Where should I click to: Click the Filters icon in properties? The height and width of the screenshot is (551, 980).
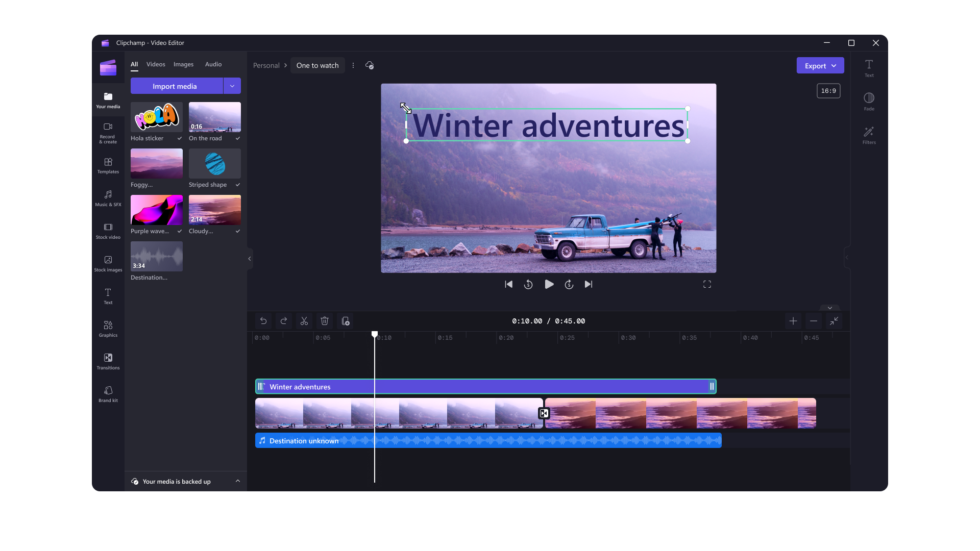[869, 135]
